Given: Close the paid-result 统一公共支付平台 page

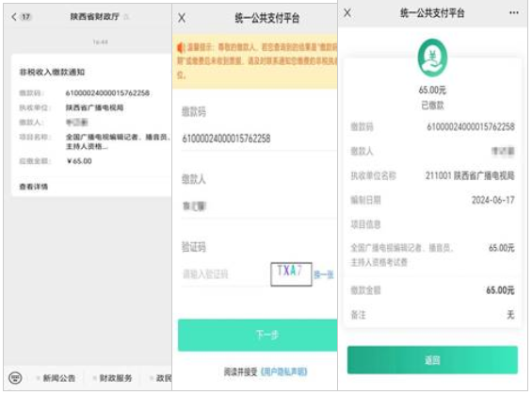Looking at the screenshot, I should [347, 13].
